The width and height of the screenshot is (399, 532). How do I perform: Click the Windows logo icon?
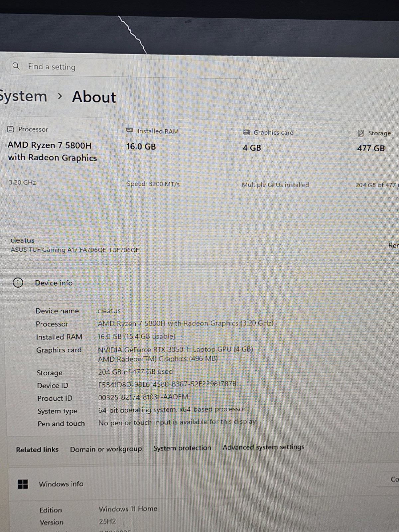(23, 484)
